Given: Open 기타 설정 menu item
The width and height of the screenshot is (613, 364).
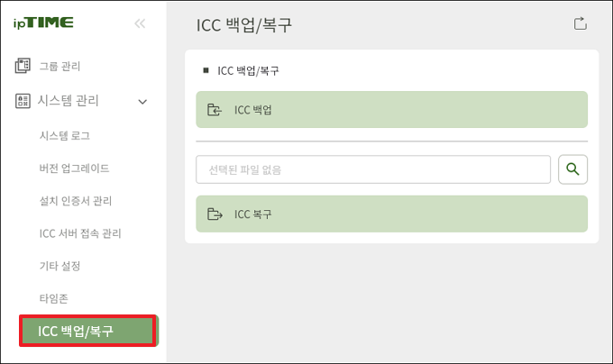Looking at the screenshot, I should (60, 266).
